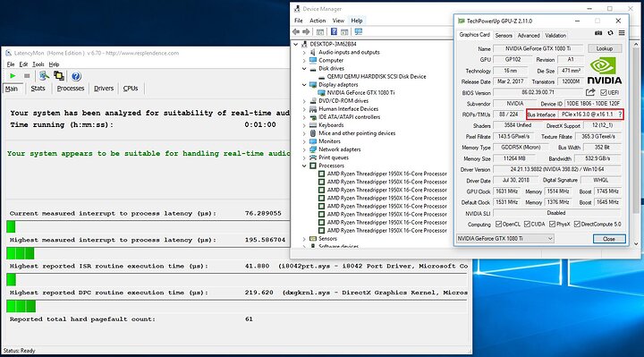Refresh GPU-Z data with the circular arrows icon
The height and width of the screenshot is (357, 644).
(610, 33)
